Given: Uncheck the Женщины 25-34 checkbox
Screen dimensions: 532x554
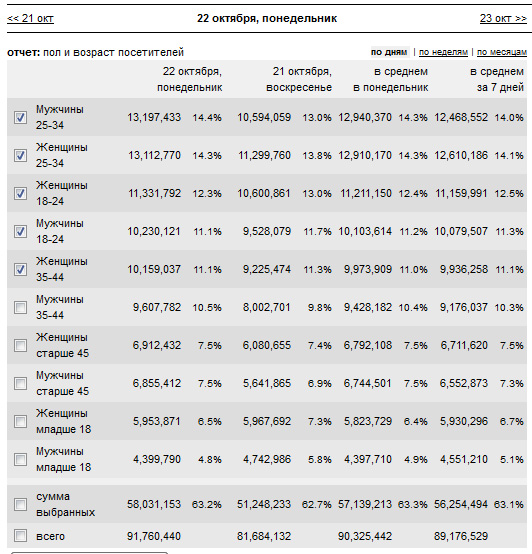Looking at the screenshot, I should click(20, 155).
